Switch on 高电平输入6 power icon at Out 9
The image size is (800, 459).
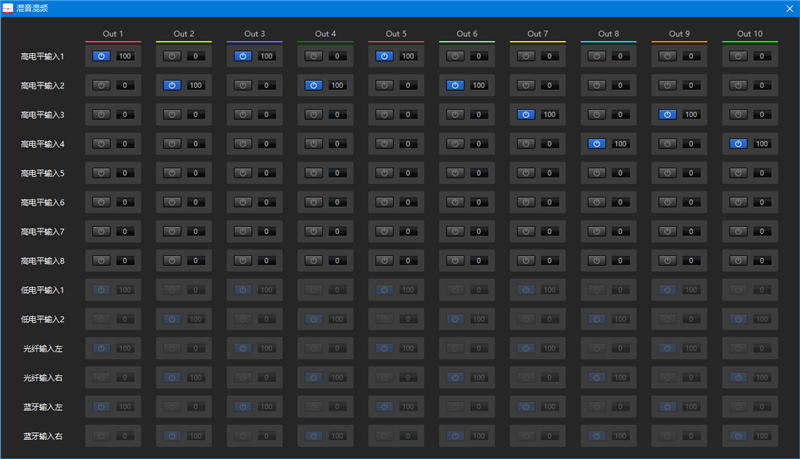(667, 202)
